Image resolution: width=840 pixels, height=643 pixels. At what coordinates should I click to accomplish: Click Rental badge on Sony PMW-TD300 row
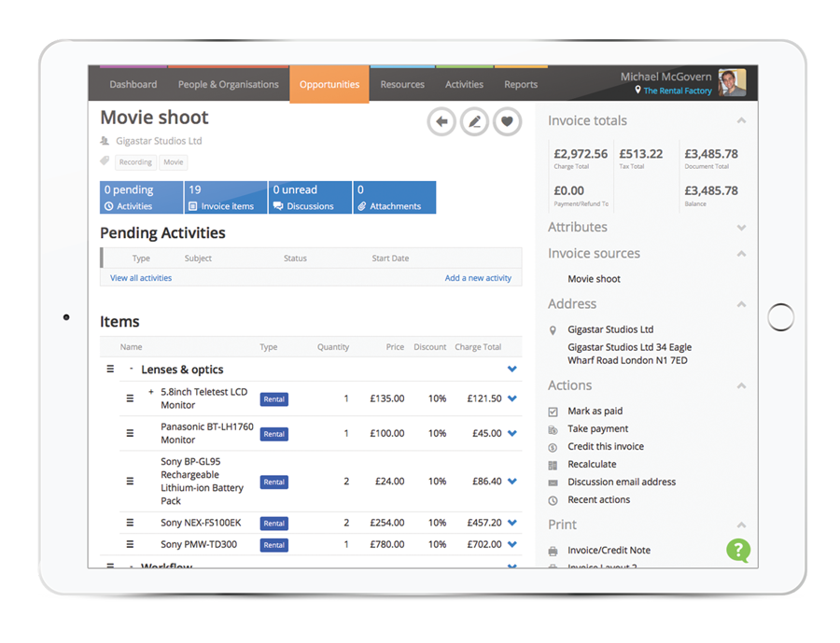(x=273, y=545)
